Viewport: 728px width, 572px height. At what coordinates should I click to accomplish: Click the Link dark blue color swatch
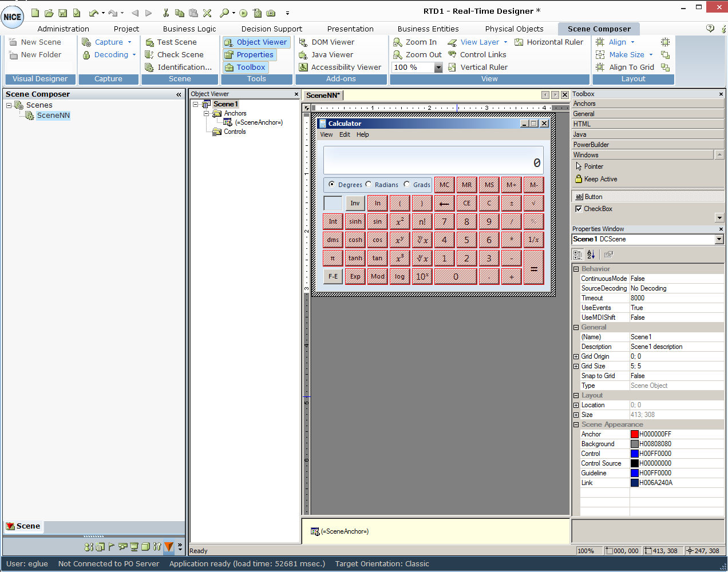click(x=635, y=483)
